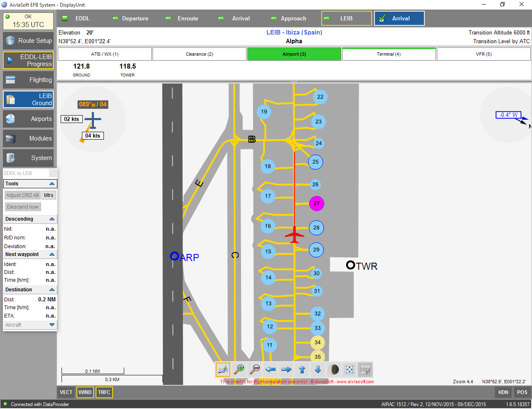This screenshot has height=409, width=532.
Task: Click the OK 15:35 UTC status clock
Action: click(x=28, y=21)
